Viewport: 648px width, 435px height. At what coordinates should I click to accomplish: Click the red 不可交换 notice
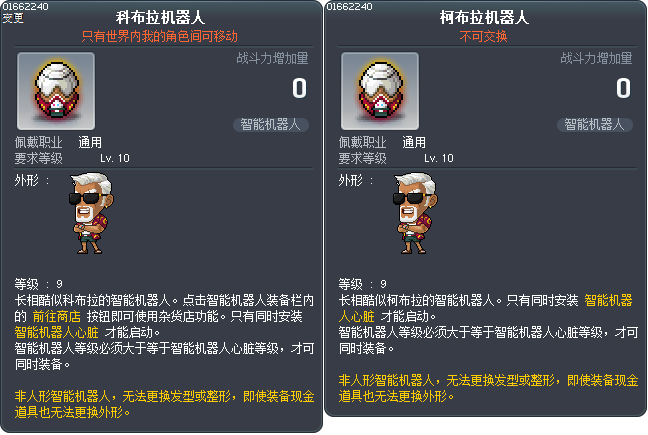(x=484, y=36)
